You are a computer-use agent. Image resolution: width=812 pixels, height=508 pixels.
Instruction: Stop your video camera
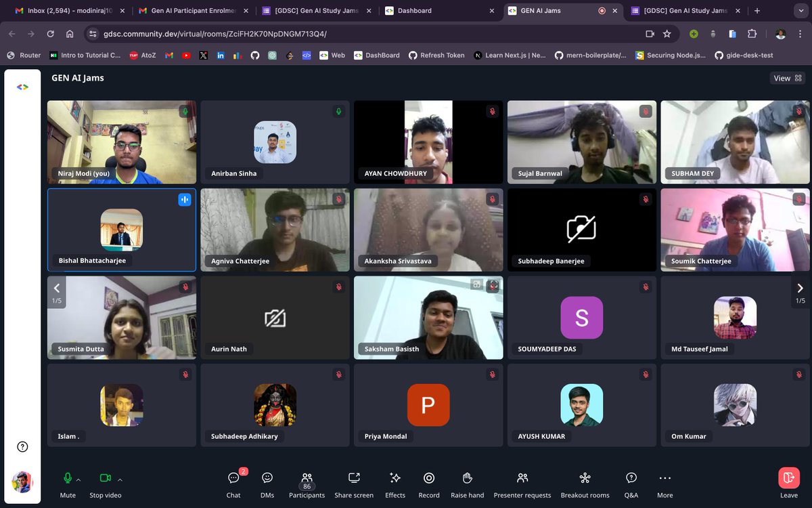tap(106, 484)
